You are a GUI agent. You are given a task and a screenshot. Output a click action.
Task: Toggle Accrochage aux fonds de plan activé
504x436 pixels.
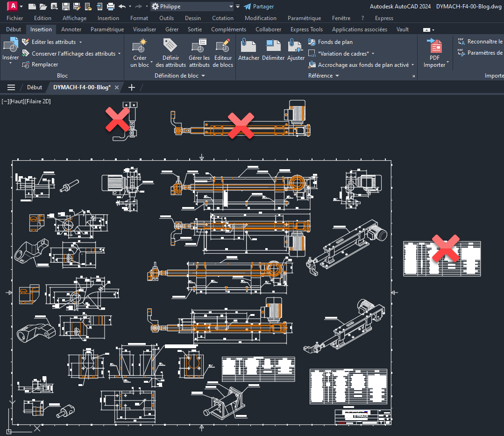(x=362, y=65)
